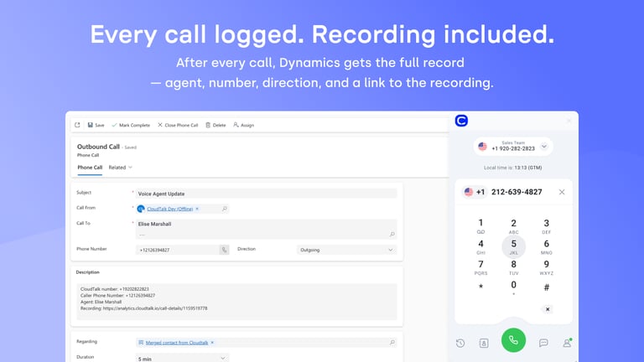The image size is (644, 362).
Task: Dial digit 0 on keypad
Action: click(x=513, y=287)
